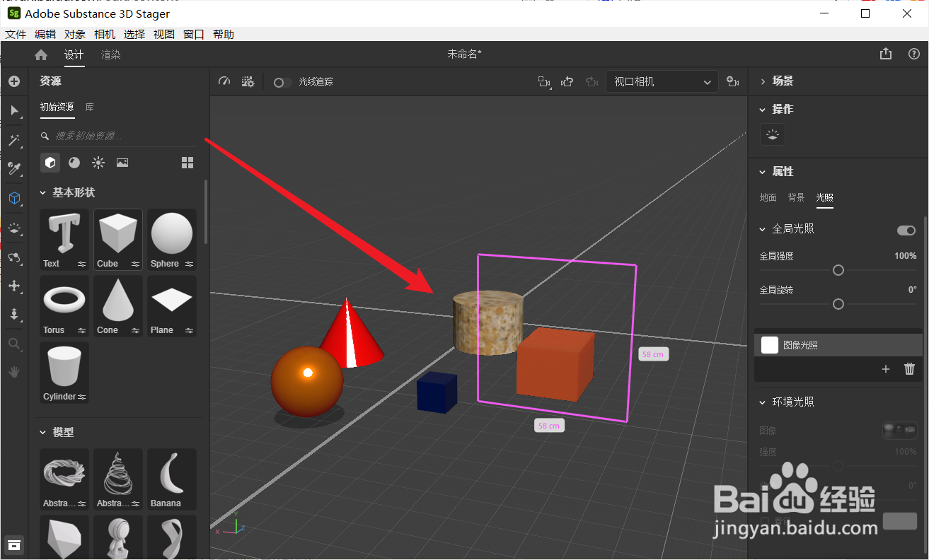The width and height of the screenshot is (929, 560).
Task: Collapse the 基本形状 group
Action: (43, 193)
